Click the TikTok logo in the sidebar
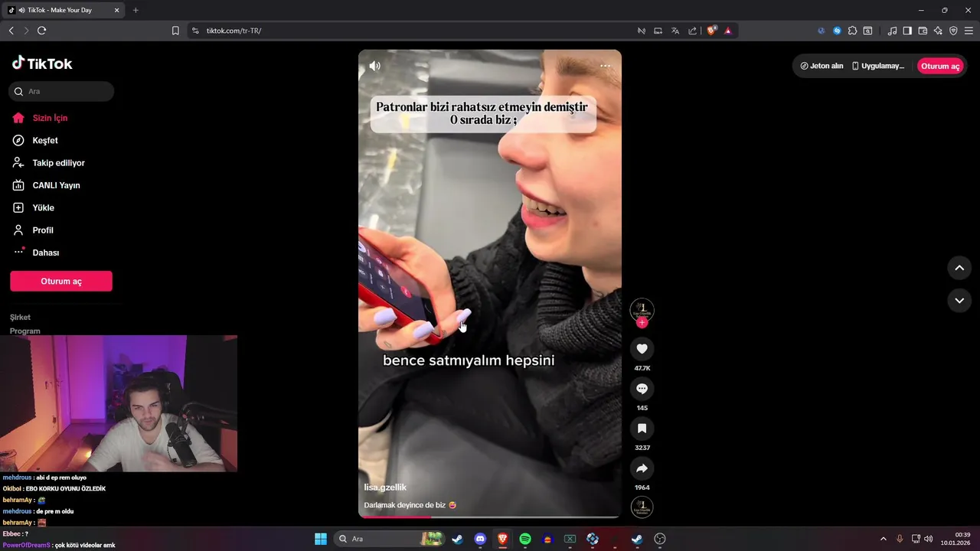Image resolution: width=980 pixels, height=551 pixels. (42, 64)
